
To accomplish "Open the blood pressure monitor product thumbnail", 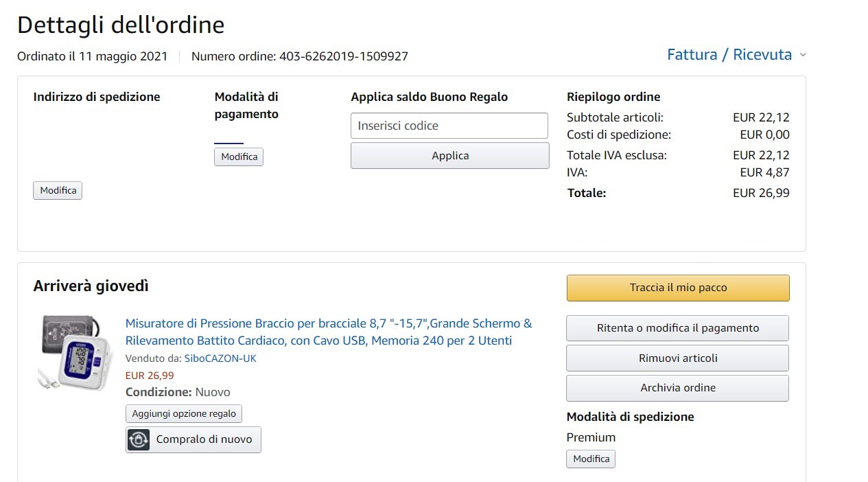I will pos(75,353).
